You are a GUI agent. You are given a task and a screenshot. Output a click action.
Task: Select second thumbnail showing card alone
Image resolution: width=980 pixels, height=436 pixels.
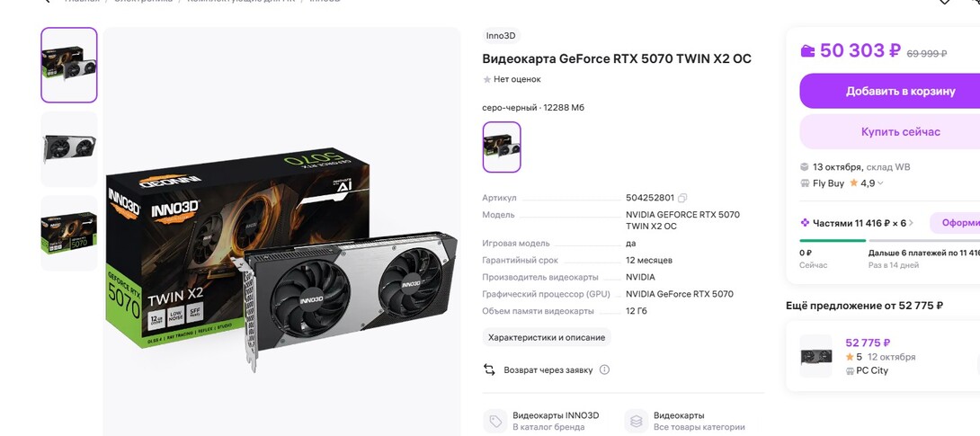pyautogui.click(x=68, y=149)
